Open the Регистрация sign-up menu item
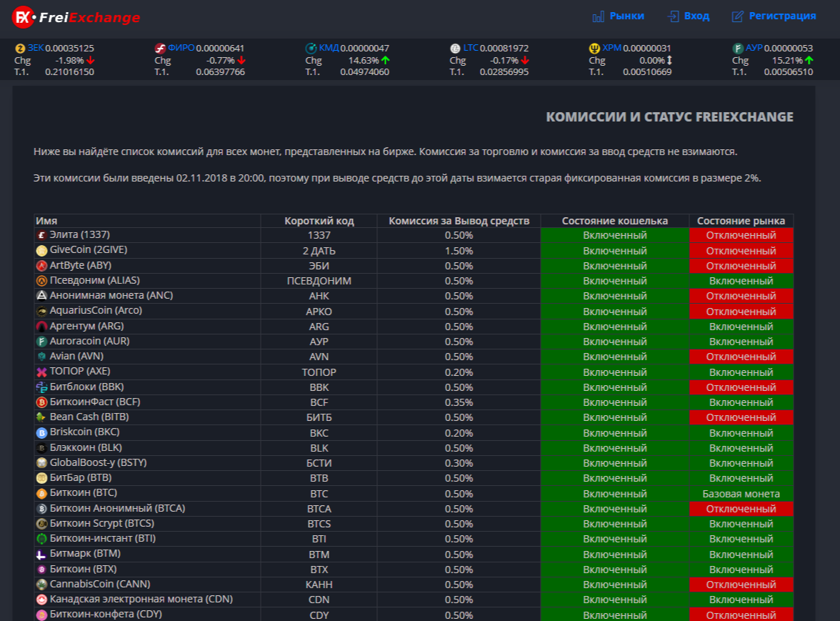Screen dimensions: 840x621 (x=782, y=16)
